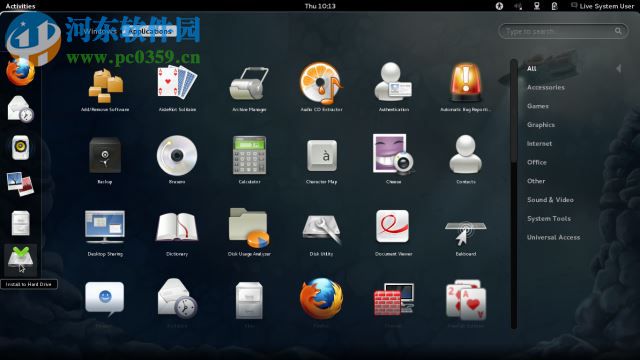Open the file cabinet icon in the left dock

click(x=20, y=223)
